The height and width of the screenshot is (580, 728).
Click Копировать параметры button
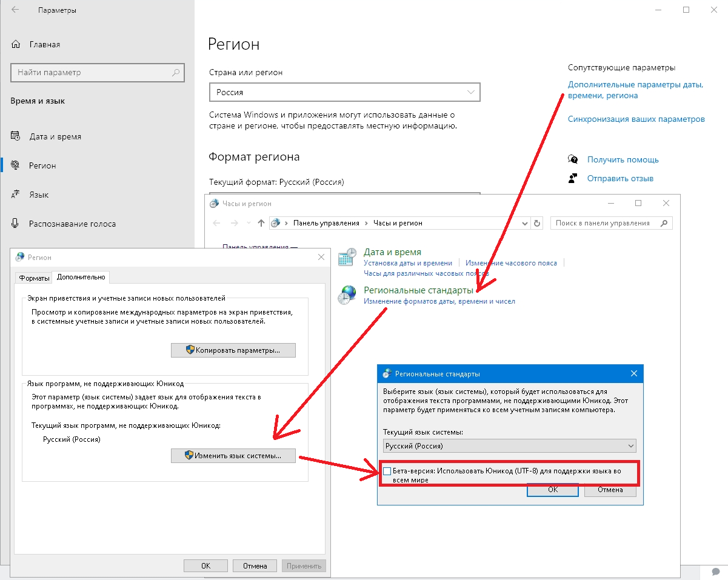point(233,350)
